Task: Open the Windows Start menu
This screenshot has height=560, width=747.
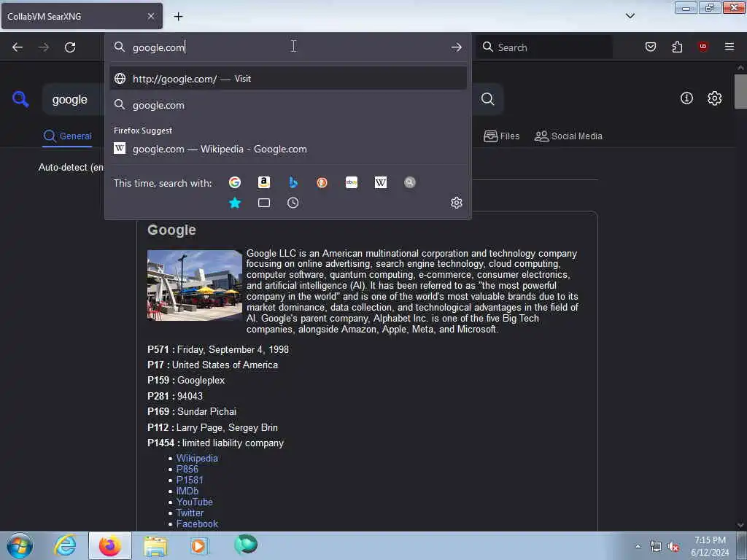Action: [x=20, y=545]
